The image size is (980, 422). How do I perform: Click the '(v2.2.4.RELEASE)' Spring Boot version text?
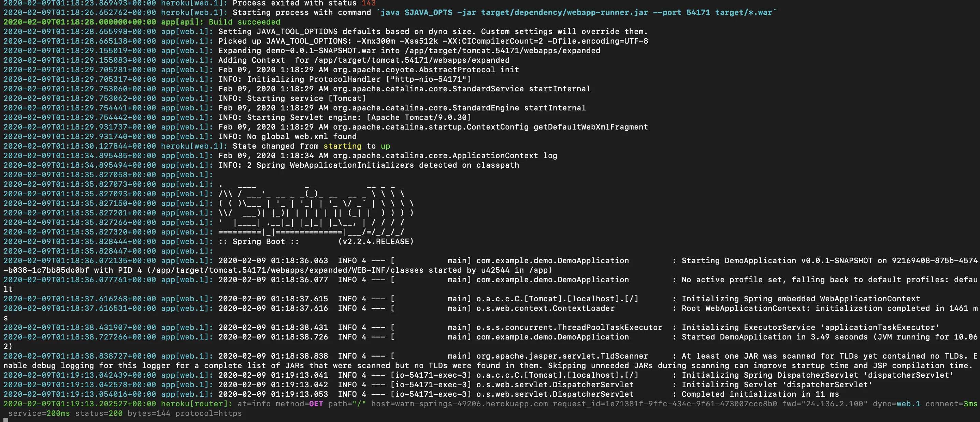click(375, 241)
